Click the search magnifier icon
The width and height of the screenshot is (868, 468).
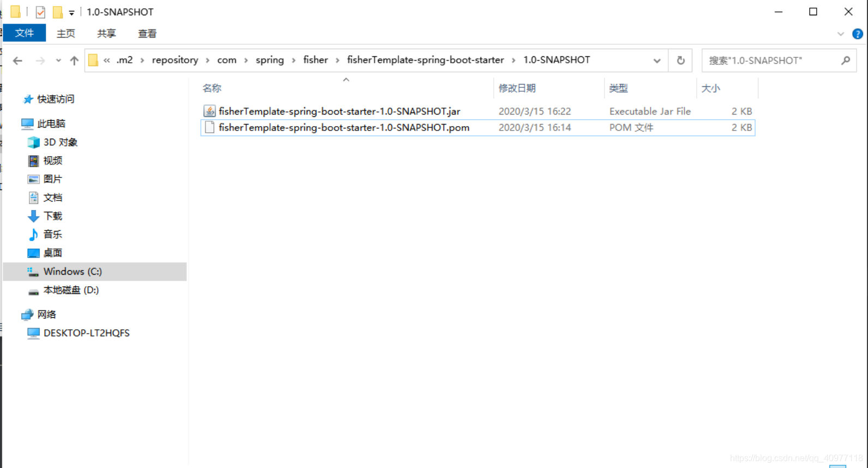coord(846,61)
